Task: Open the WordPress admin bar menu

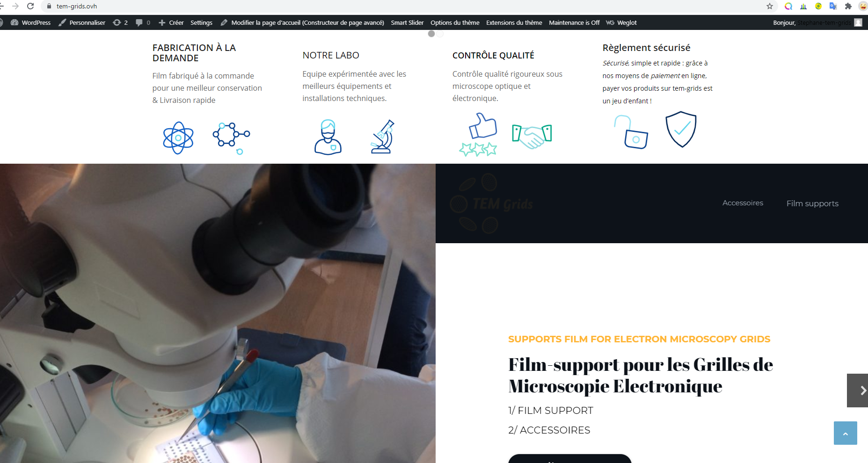Action: pos(31,22)
